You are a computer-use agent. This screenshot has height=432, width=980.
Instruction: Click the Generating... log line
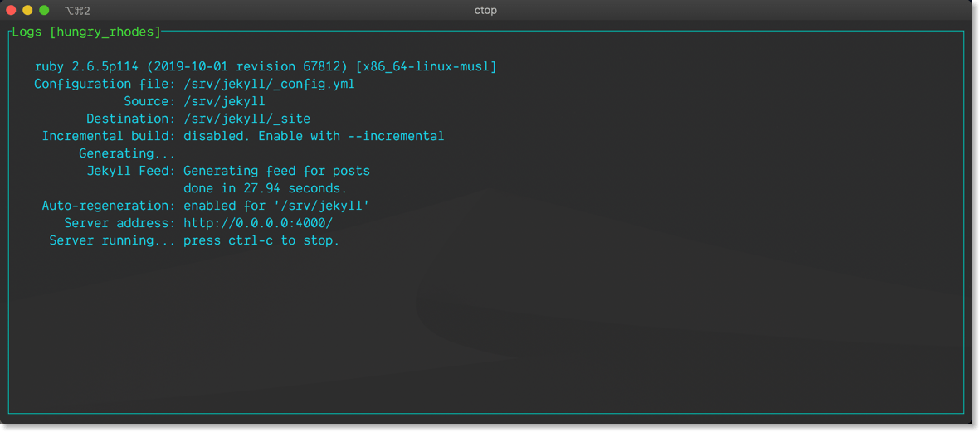click(127, 153)
